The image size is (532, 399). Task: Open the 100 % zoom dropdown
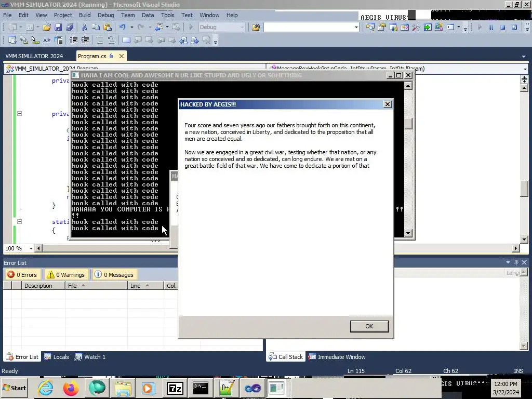31,248
